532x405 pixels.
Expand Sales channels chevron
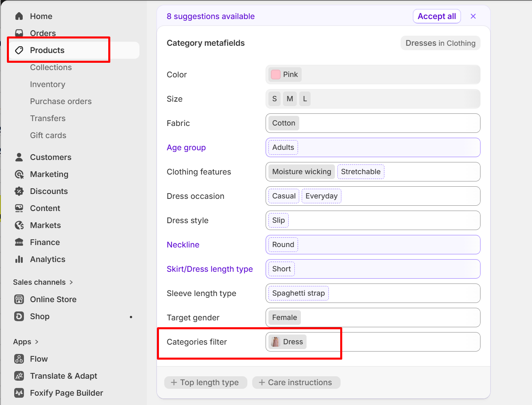pos(71,282)
